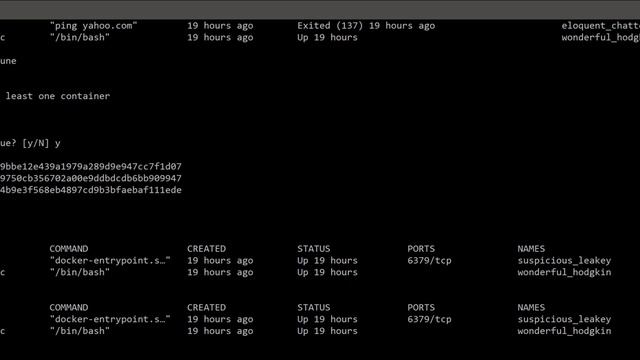The image size is (640, 360).
Task: Click the NAMES header of the last table
Action: 531,308
